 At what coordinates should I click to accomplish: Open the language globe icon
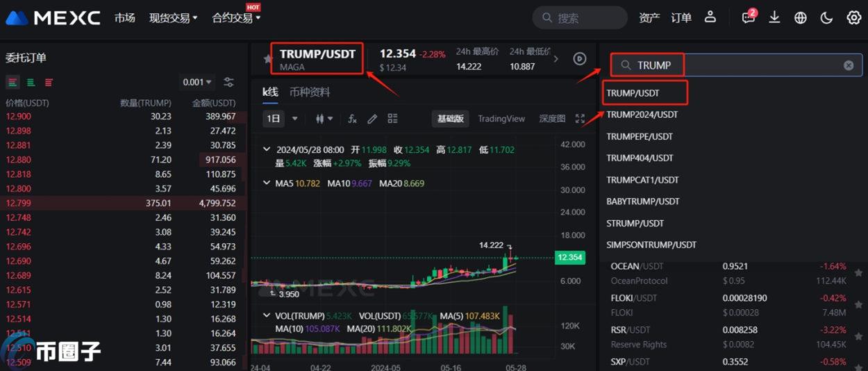click(801, 17)
